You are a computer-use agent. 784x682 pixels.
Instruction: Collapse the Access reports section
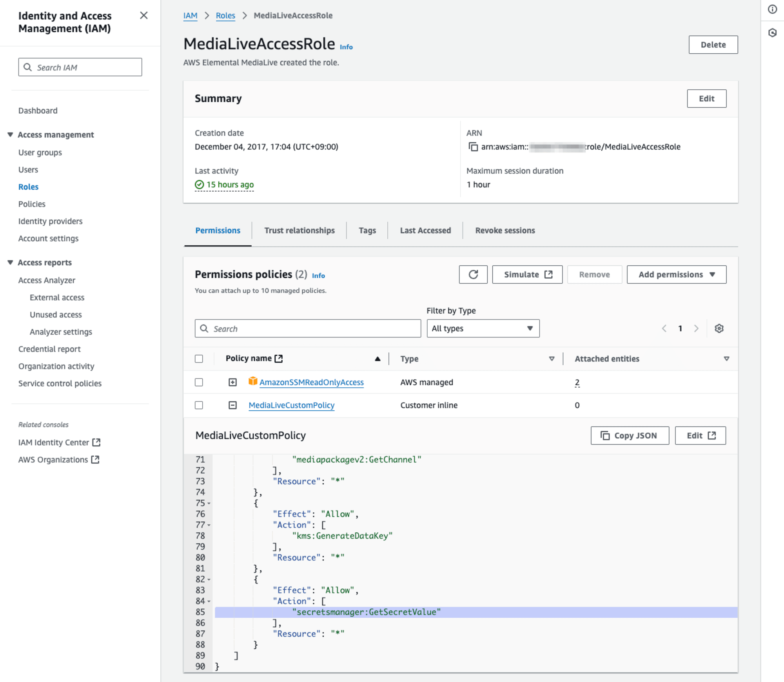click(x=10, y=262)
